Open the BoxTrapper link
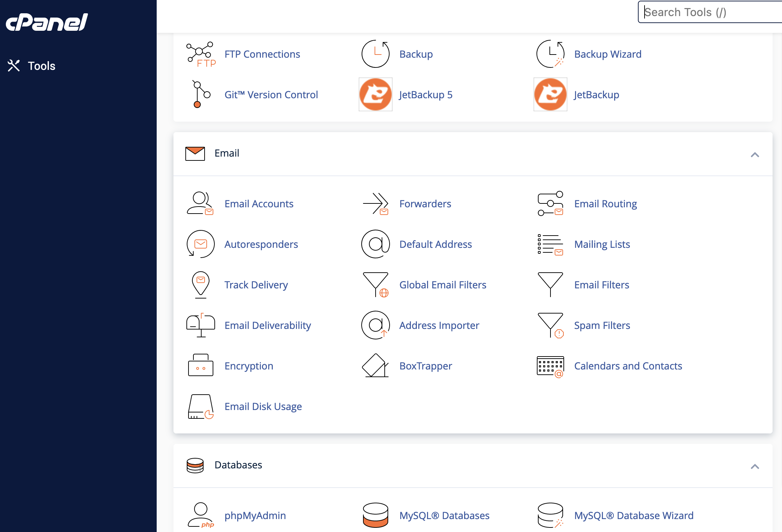The height and width of the screenshot is (532, 782). [x=426, y=366]
